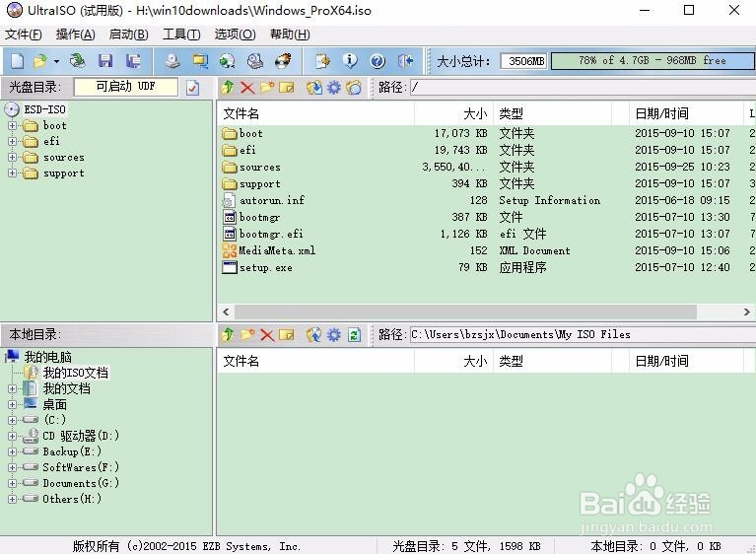Click the New ISO file toolbar icon
This screenshot has height=554, width=756.
point(18,61)
